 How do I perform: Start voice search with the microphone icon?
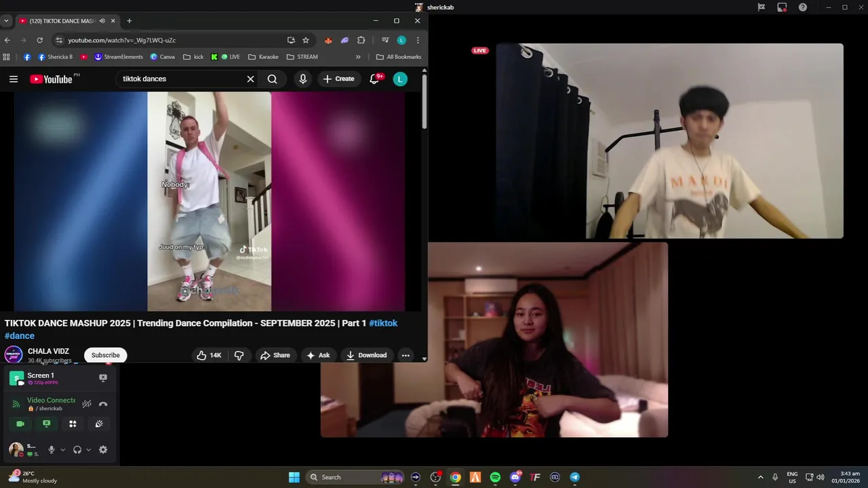coord(302,79)
